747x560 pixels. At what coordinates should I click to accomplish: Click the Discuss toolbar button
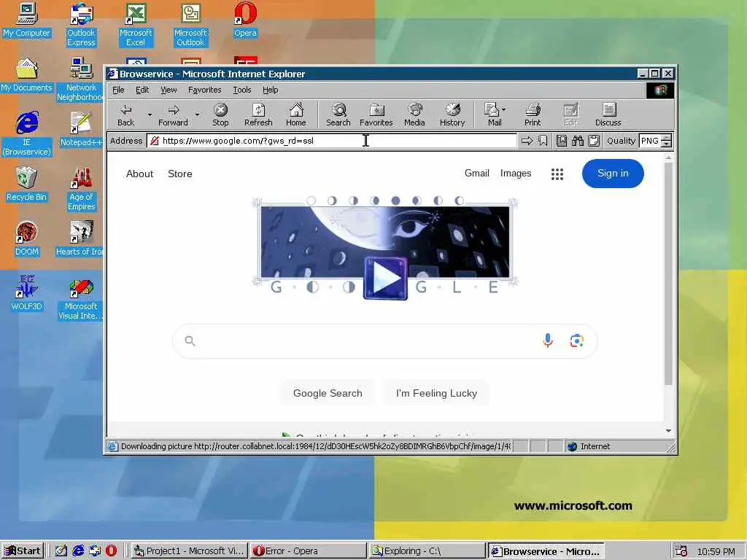pyautogui.click(x=608, y=114)
